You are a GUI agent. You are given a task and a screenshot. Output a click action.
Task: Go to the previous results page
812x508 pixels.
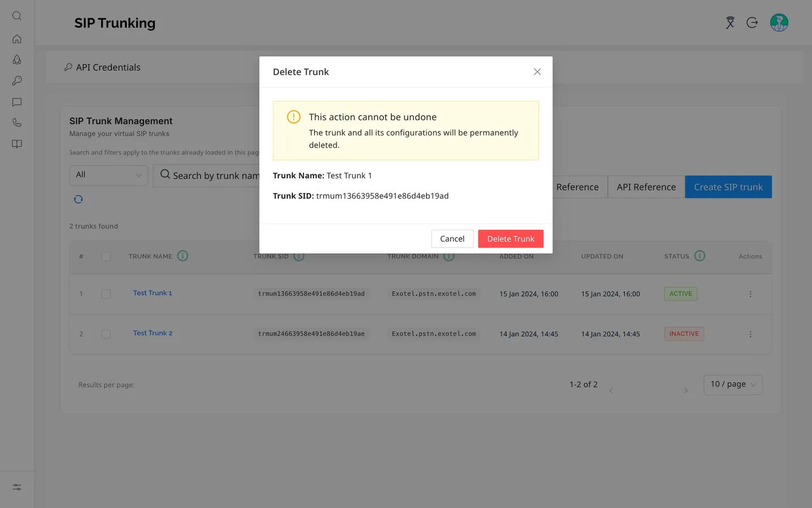tap(611, 391)
